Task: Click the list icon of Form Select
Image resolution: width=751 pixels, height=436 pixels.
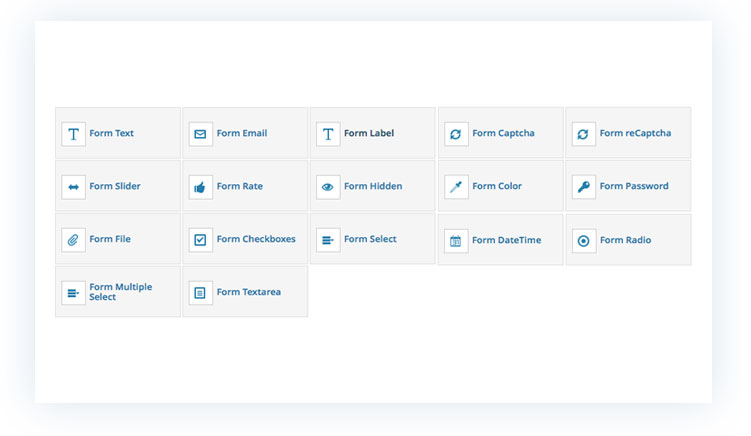Action: 328,240
